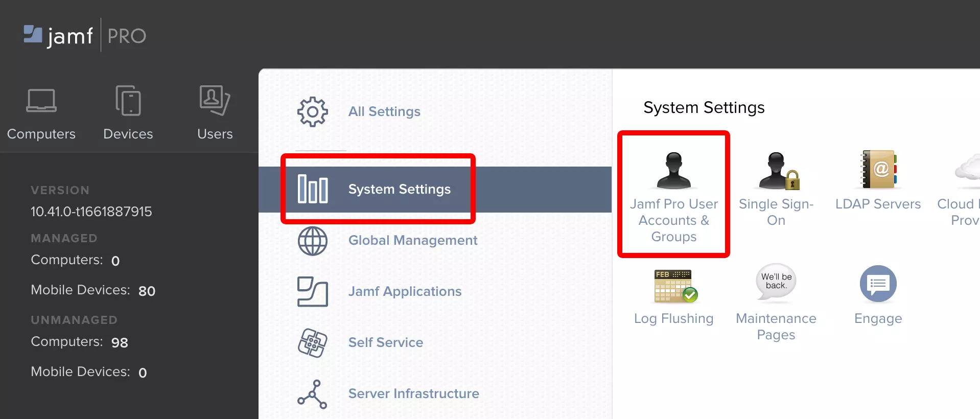Click the UNMANAGED section heading
980x419 pixels.
click(74, 320)
